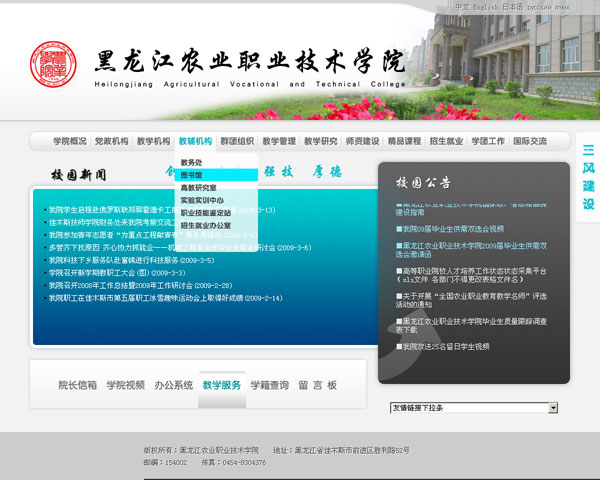Select 实验实训中心 in the dropdown menu
This screenshot has height=480, width=600.
point(202,200)
